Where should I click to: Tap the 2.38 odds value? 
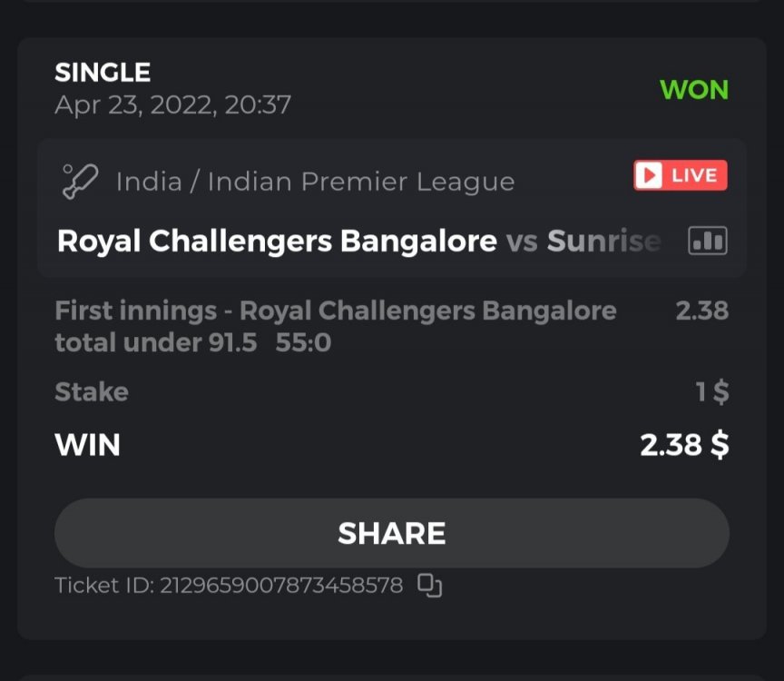tap(702, 311)
